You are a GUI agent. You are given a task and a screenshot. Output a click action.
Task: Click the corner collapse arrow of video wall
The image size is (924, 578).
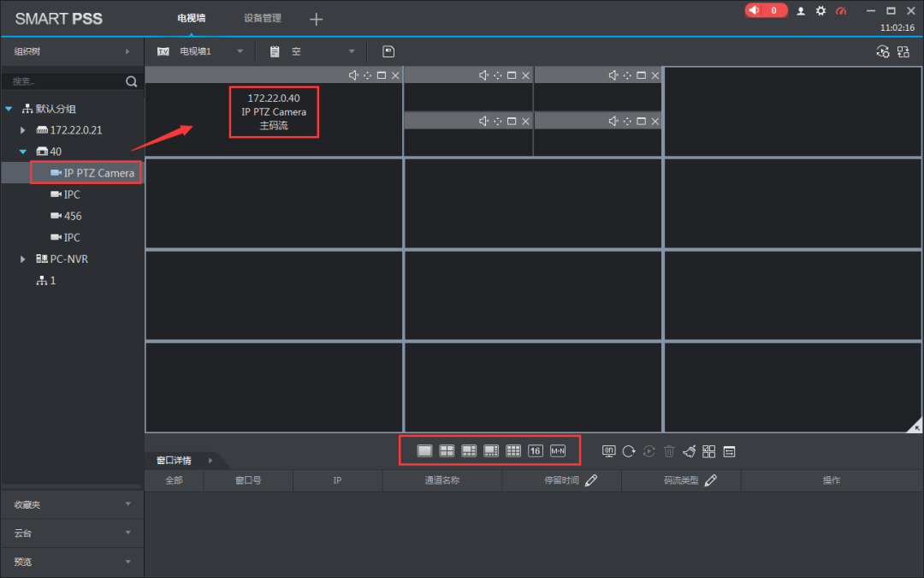pos(915,426)
